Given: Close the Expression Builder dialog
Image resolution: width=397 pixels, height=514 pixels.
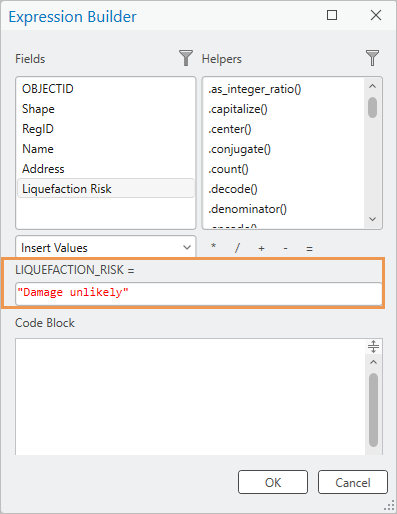Looking at the screenshot, I should coord(376,15).
